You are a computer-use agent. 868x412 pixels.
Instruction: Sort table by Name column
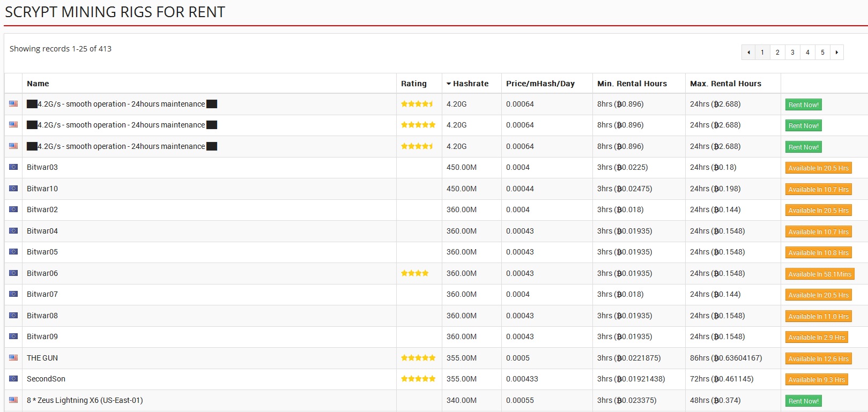click(x=38, y=84)
